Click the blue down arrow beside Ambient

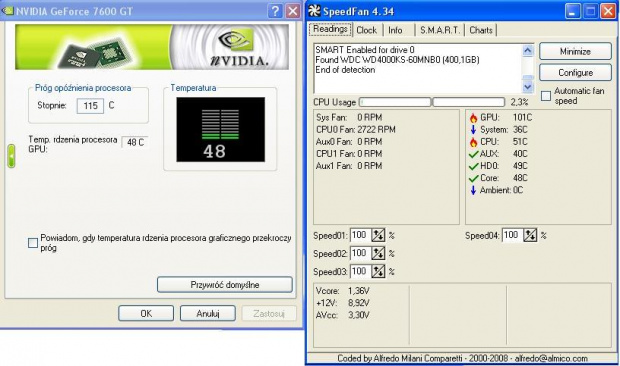[x=473, y=191]
